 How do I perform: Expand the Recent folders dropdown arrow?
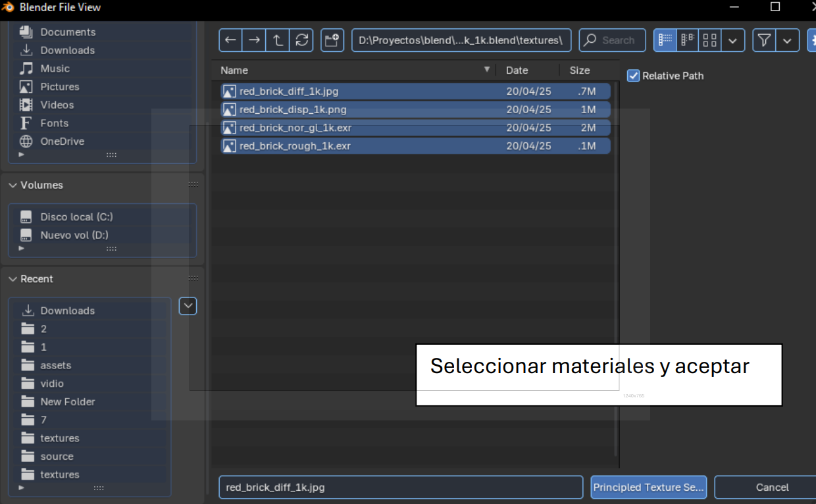pos(188,306)
